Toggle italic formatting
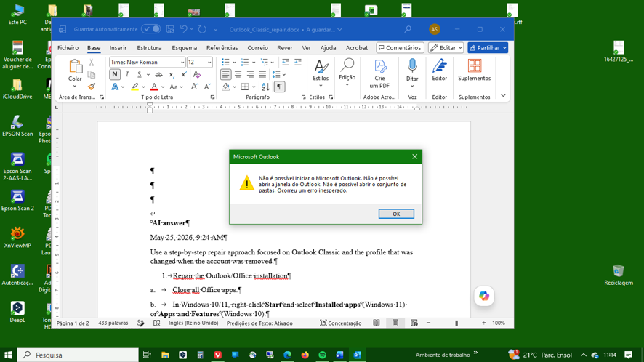Viewport: 644px width, 362px height. [127, 74]
